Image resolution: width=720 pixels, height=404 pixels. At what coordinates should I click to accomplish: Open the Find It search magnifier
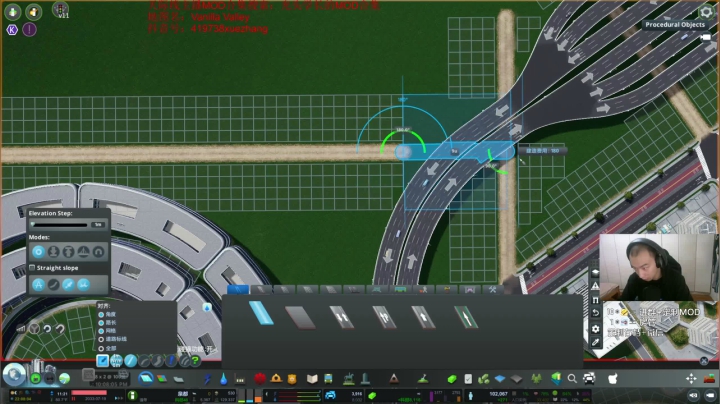click(572, 379)
